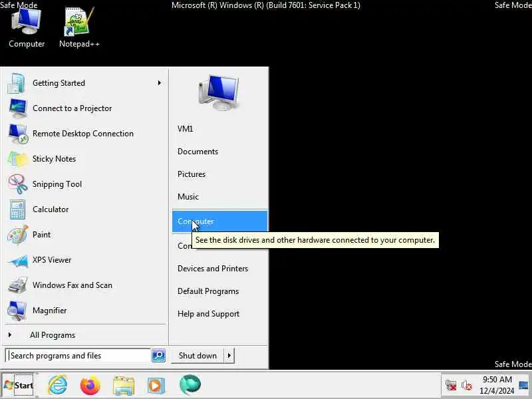Click the muted volume tray icon
Image resolution: width=532 pixels, height=399 pixels.
(x=467, y=386)
